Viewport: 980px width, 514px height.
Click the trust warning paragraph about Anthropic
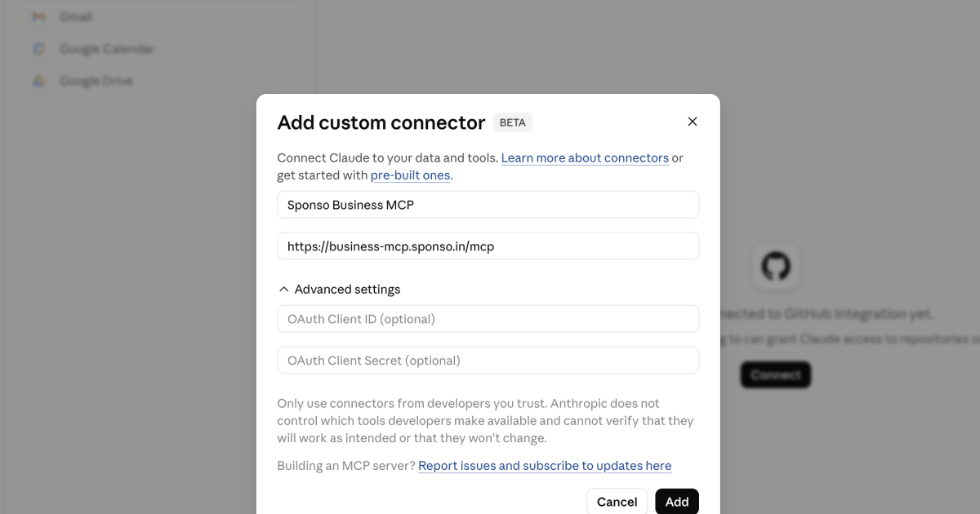[x=485, y=421]
